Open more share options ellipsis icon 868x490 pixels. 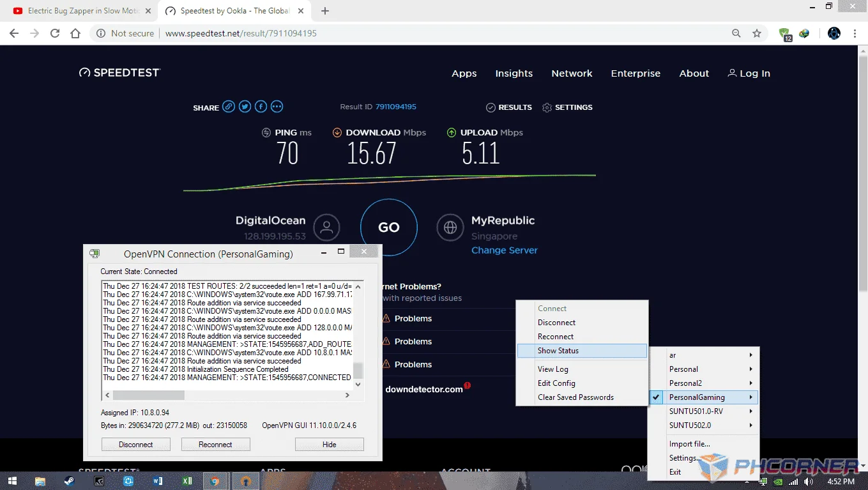277,107
